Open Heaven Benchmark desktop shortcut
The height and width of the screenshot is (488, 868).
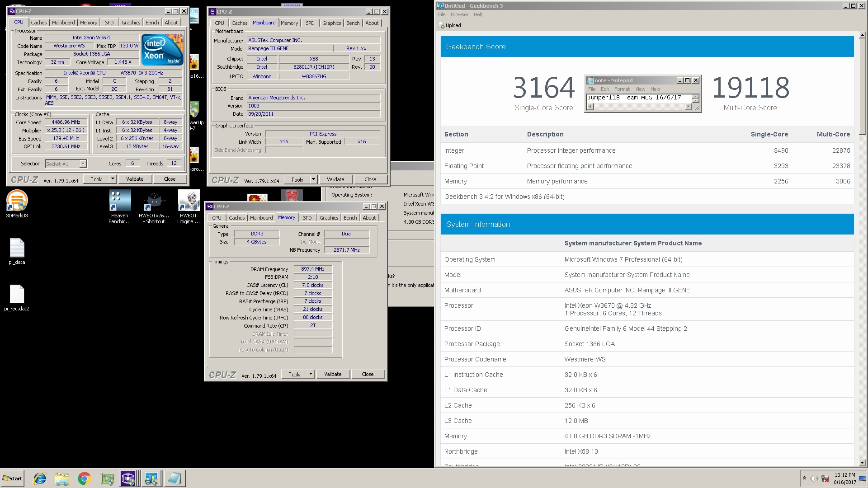(x=120, y=206)
